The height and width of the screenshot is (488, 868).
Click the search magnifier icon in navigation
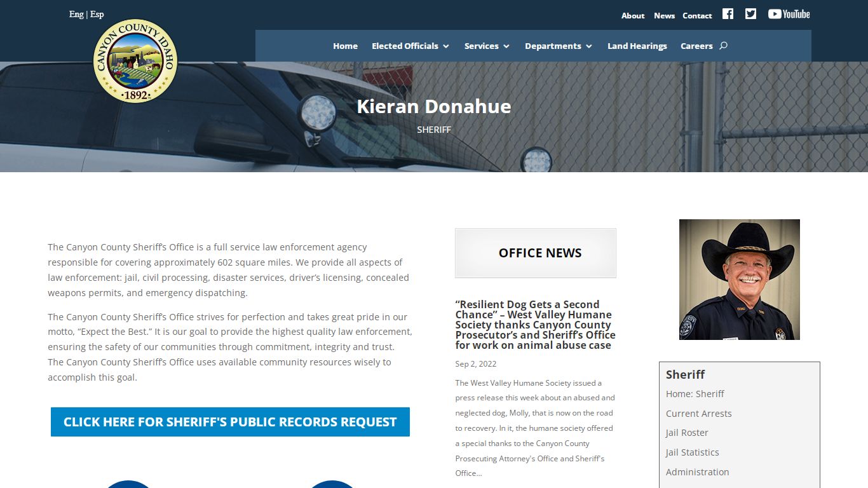coord(723,46)
